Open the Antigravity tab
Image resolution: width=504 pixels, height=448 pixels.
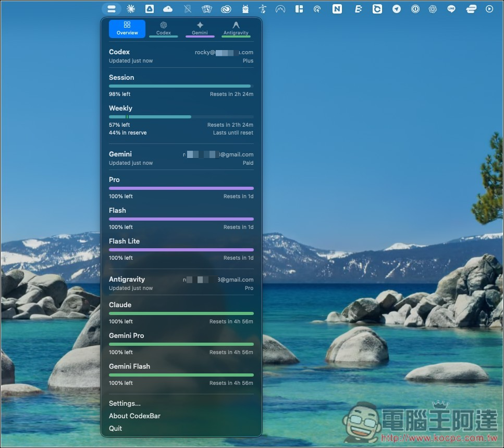[236, 29]
